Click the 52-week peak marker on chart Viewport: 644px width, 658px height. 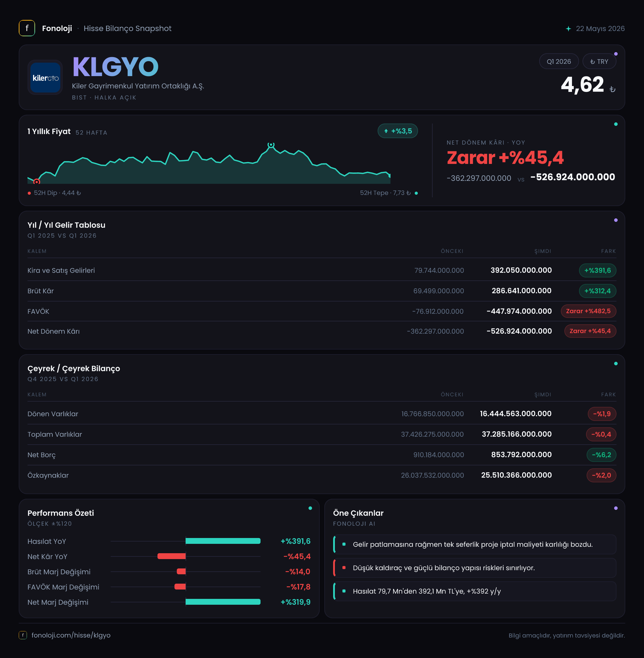point(271,145)
